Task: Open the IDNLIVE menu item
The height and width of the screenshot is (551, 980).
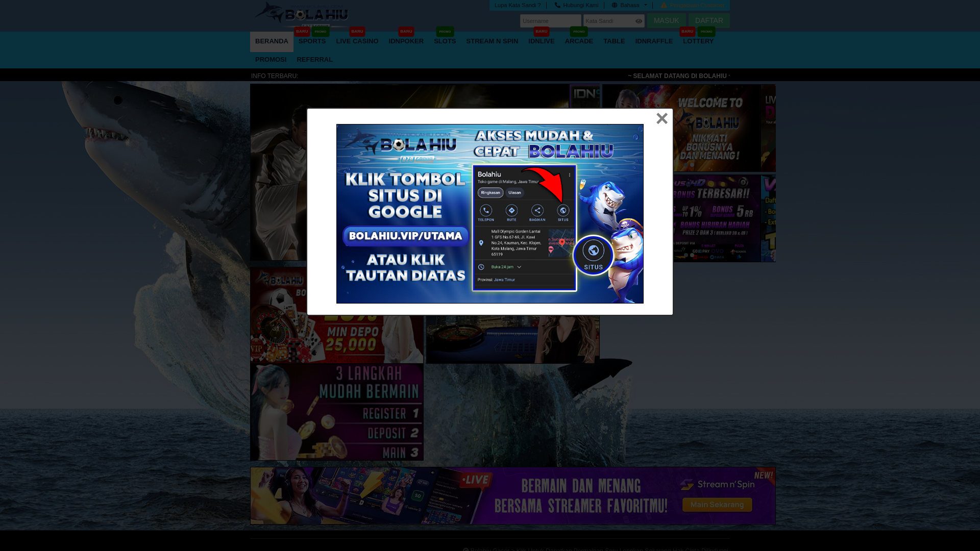Action: coord(541,41)
